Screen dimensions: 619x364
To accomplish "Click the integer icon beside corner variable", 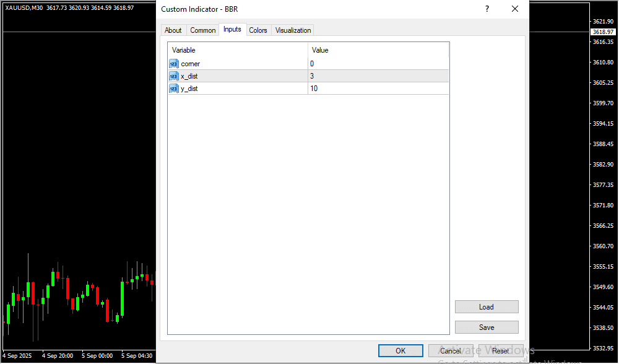I will (x=173, y=64).
